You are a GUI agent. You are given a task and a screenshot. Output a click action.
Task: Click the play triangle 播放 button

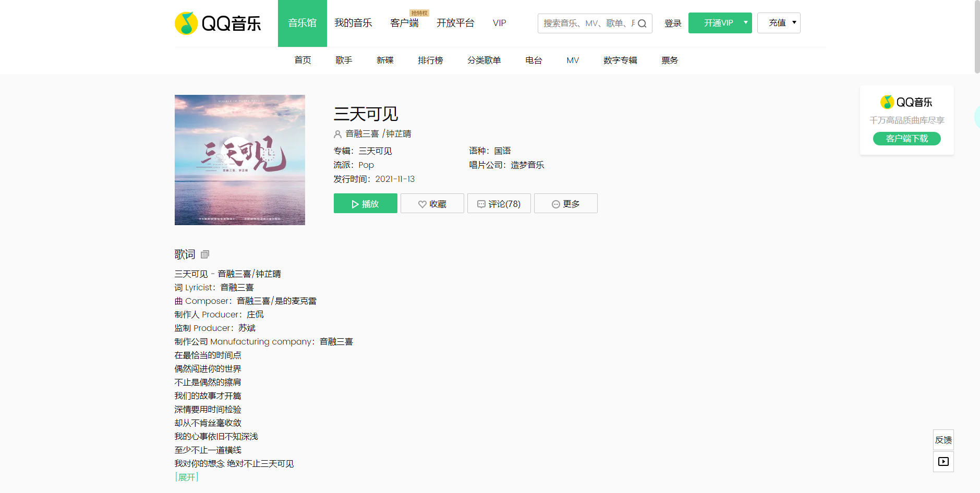coord(365,204)
